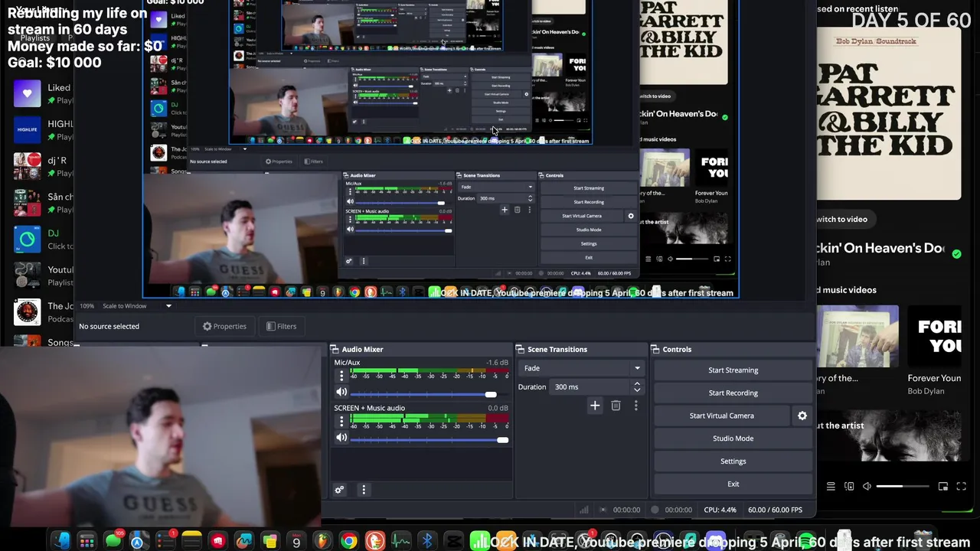Click the Exit button in Controls
This screenshot has width=980, height=551.
(x=733, y=484)
